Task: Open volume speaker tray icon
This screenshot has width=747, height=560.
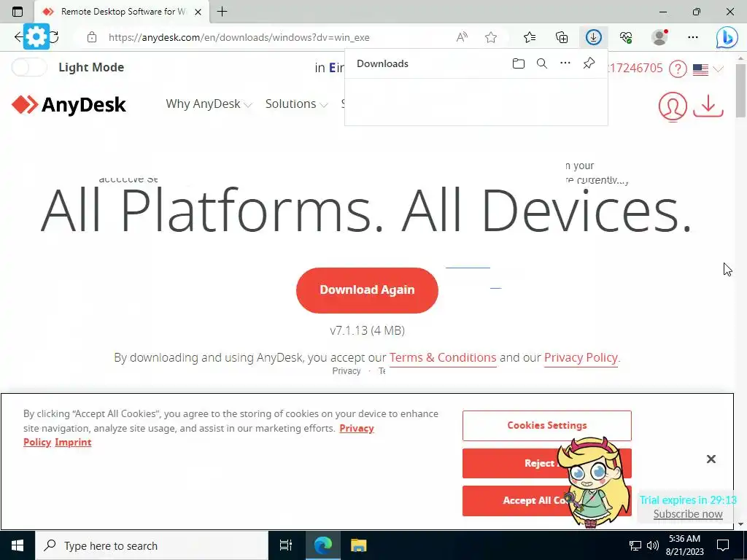Action: [x=653, y=545]
